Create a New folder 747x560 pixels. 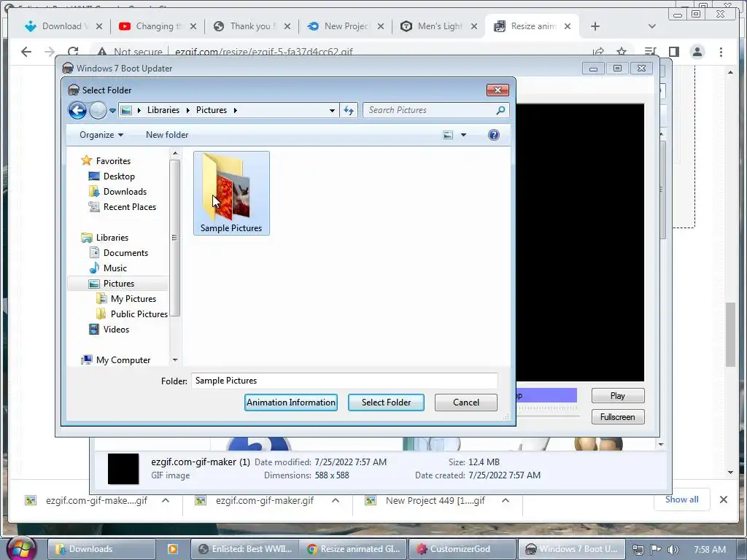pos(167,135)
